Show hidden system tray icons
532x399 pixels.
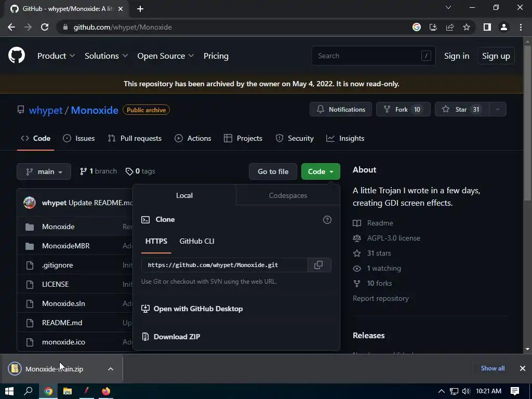click(x=442, y=391)
